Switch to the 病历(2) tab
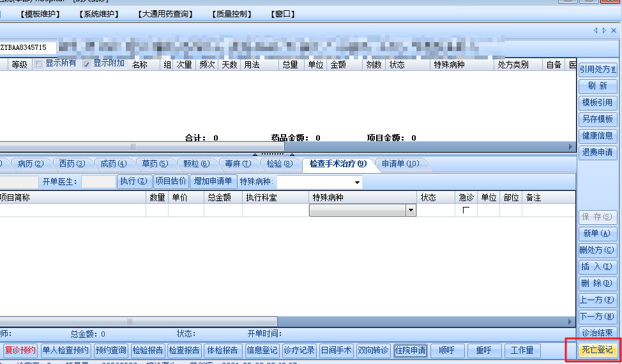The height and width of the screenshot is (364, 622). pyautogui.click(x=30, y=163)
